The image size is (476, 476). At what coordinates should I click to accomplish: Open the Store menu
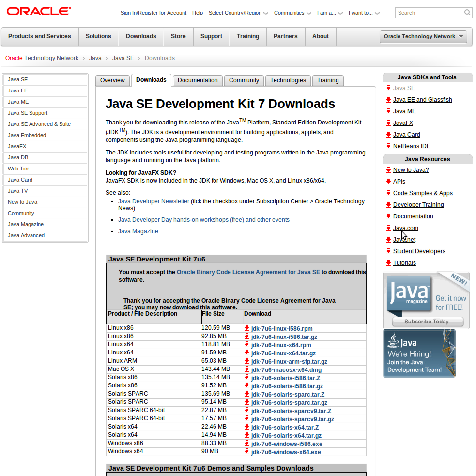click(x=178, y=36)
